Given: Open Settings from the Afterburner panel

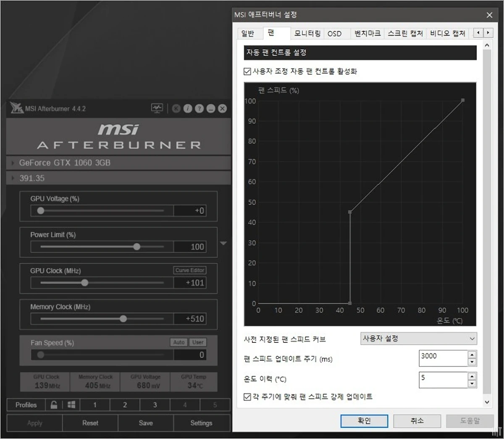Looking at the screenshot, I should coord(201,423).
